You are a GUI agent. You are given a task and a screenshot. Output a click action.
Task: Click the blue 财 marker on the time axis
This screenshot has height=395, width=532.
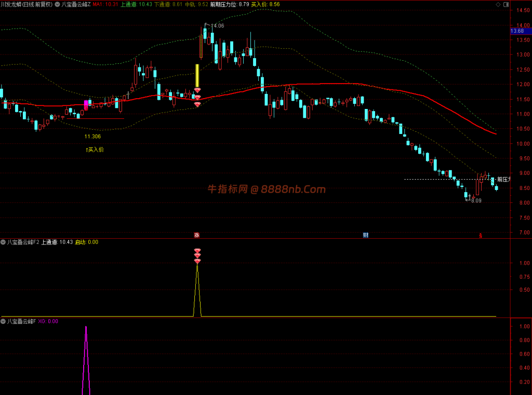(365, 235)
